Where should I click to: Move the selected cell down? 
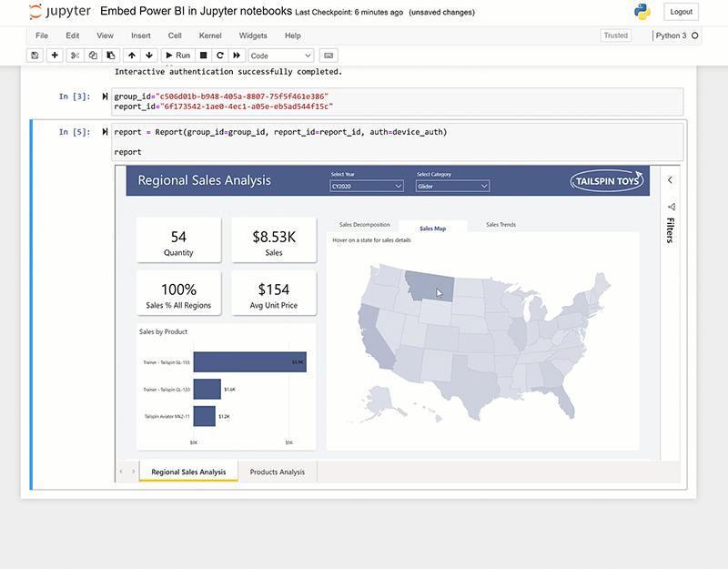(149, 56)
